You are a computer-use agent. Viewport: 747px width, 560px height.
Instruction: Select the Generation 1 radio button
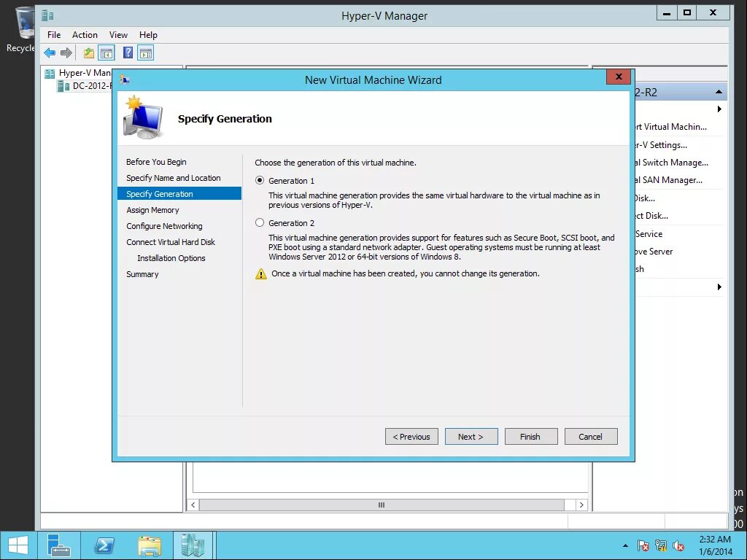(260, 180)
